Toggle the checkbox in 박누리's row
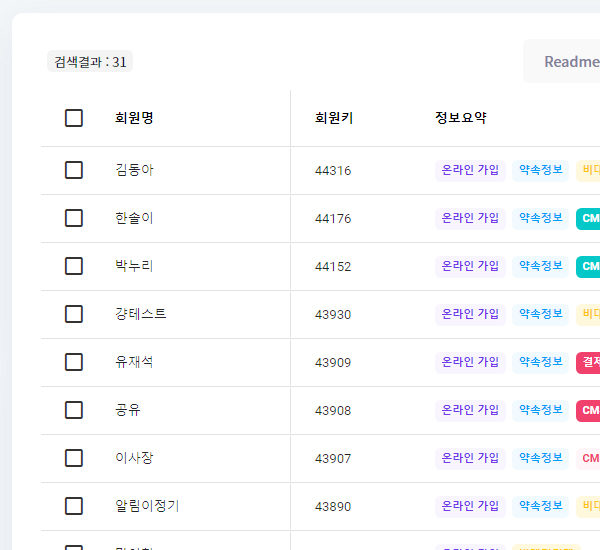This screenshot has width=600, height=550. (x=74, y=266)
